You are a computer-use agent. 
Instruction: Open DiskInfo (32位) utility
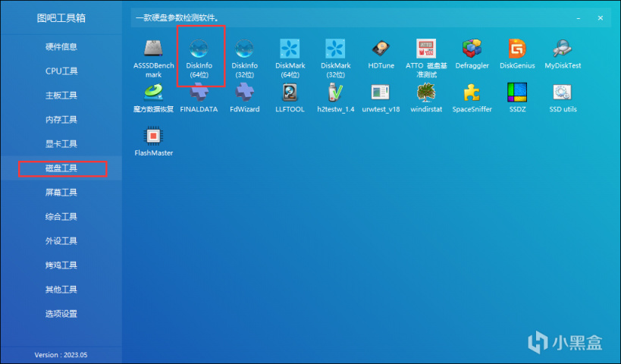tap(244, 58)
